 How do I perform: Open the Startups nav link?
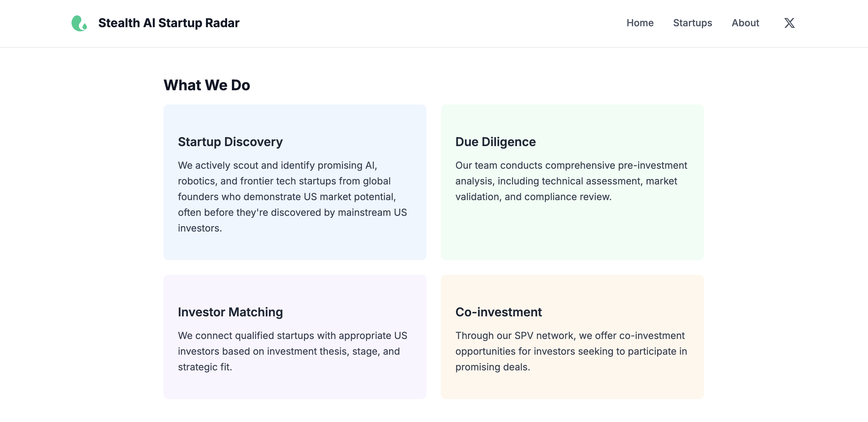click(x=692, y=23)
